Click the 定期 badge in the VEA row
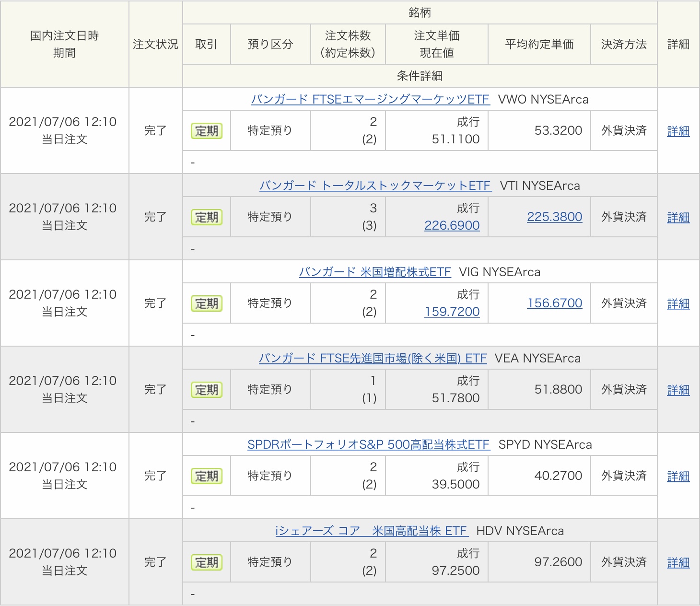The height and width of the screenshot is (606, 700). point(207,390)
